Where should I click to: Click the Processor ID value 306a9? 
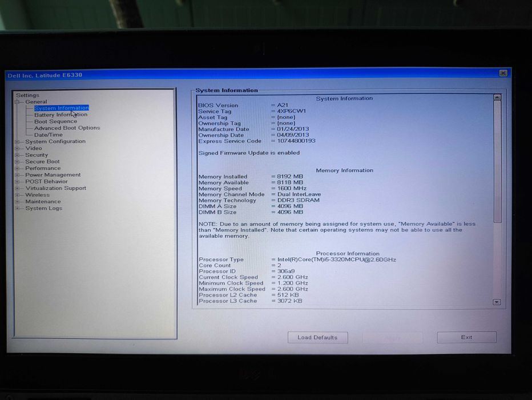pyautogui.click(x=286, y=271)
